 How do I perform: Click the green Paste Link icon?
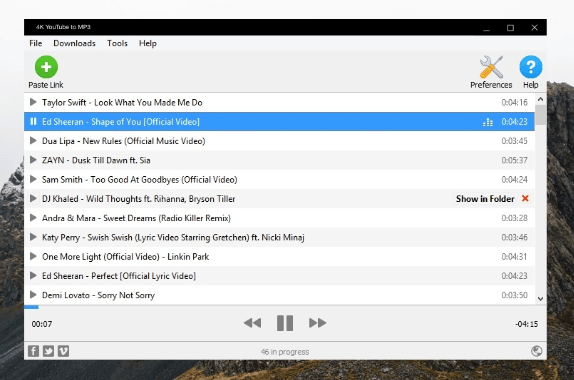[x=46, y=67]
